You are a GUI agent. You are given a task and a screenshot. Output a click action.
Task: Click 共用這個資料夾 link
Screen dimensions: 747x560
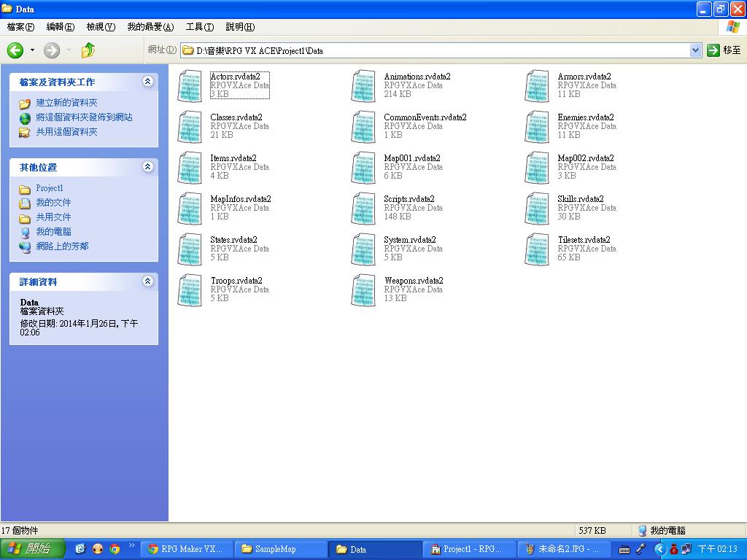(x=66, y=132)
